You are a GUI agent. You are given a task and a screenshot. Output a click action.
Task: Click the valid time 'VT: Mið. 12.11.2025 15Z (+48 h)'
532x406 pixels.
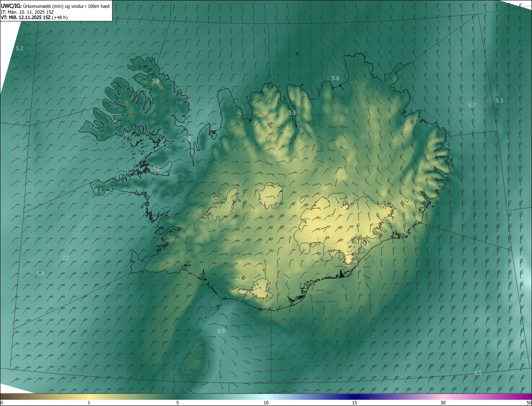[x=34, y=17]
